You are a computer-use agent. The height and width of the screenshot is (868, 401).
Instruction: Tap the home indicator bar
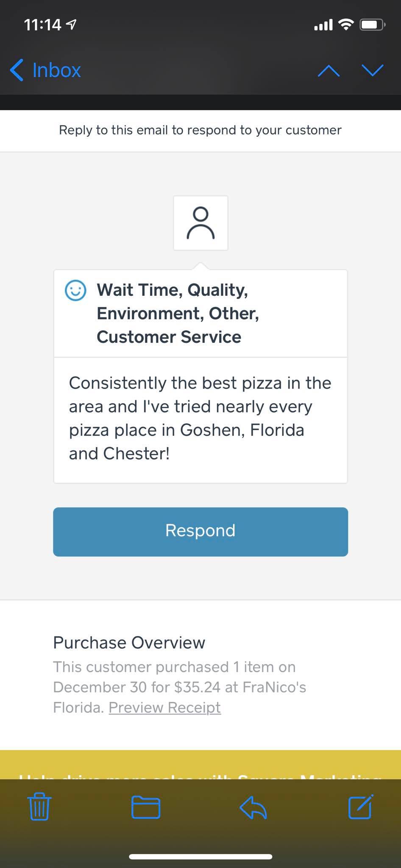click(x=200, y=857)
